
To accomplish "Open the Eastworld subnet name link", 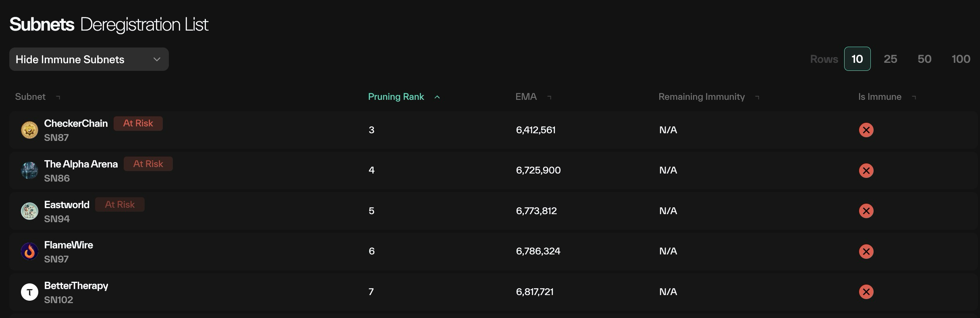I will 67,204.
